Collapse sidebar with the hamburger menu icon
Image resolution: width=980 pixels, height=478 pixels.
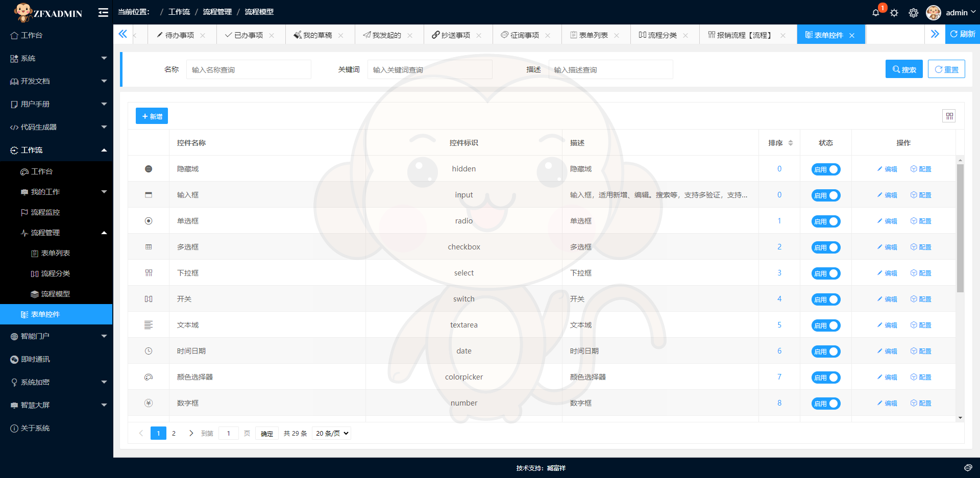click(103, 12)
